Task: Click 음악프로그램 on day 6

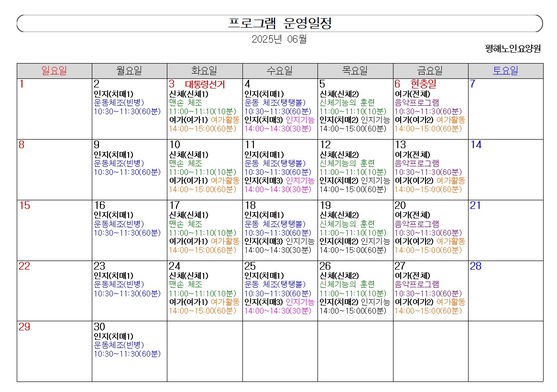Action: point(417,103)
